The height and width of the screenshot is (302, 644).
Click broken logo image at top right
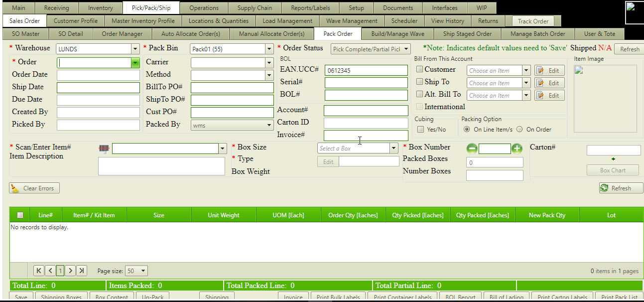tap(634, 12)
